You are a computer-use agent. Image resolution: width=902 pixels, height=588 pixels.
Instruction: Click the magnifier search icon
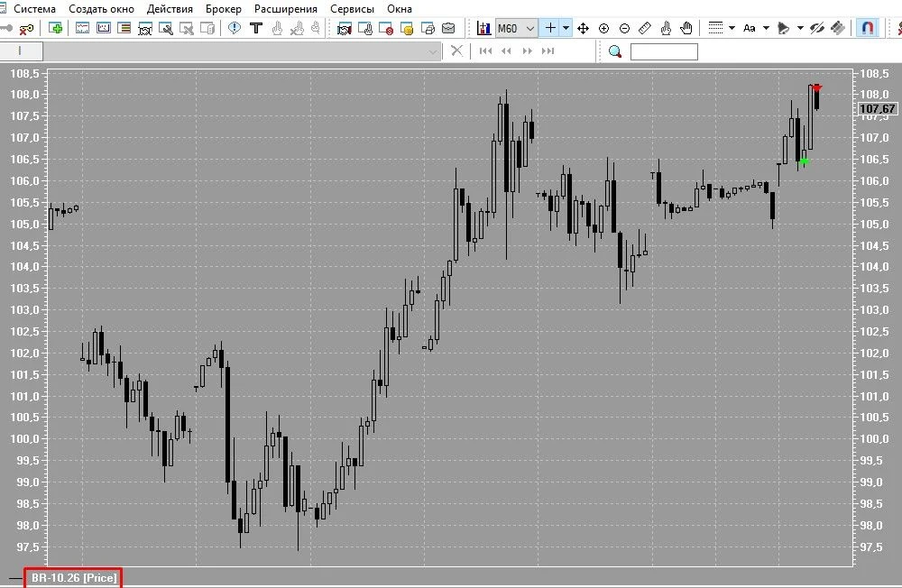[x=615, y=51]
